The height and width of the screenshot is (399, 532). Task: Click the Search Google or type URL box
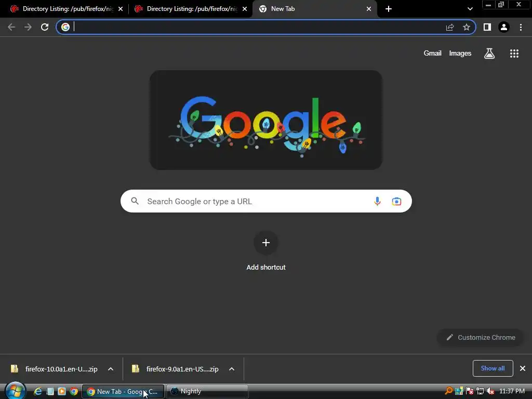(266, 201)
